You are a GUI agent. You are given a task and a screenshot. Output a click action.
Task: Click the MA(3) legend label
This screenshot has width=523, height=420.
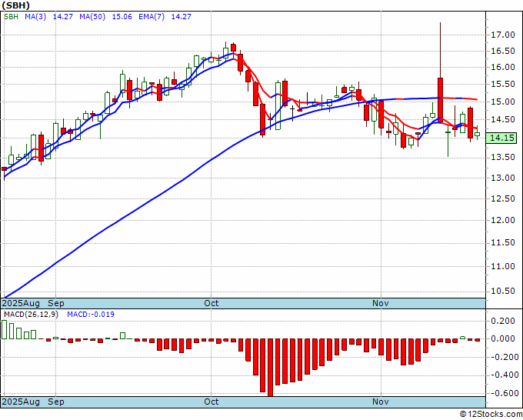35,17
